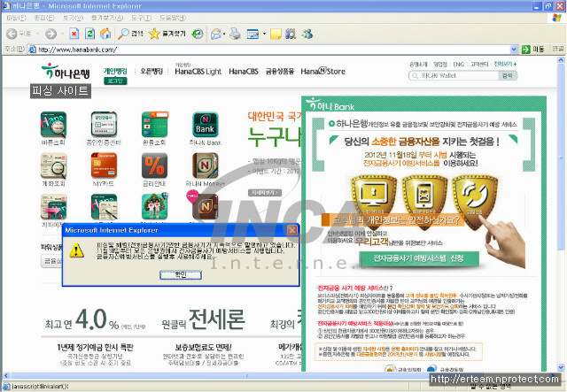Close the Microsoft Internet Explorer alert dialog
This screenshot has height=392, width=567.
[x=291, y=230]
